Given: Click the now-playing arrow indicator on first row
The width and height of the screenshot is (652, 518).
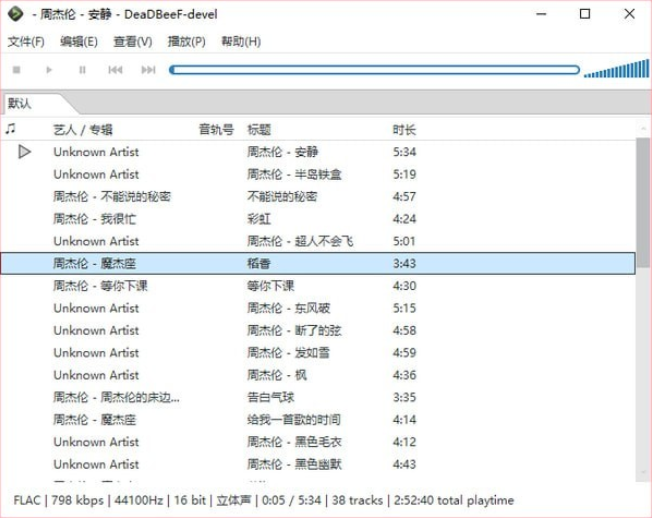Looking at the screenshot, I should point(25,152).
